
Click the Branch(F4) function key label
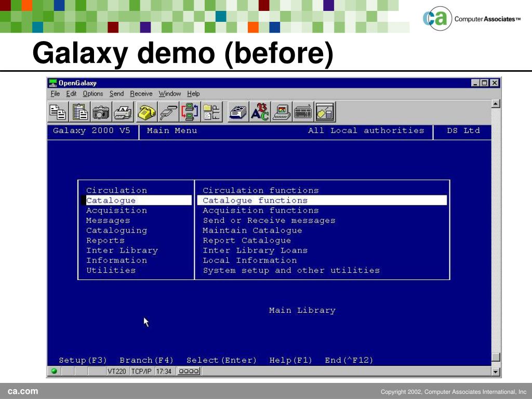(146, 361)
